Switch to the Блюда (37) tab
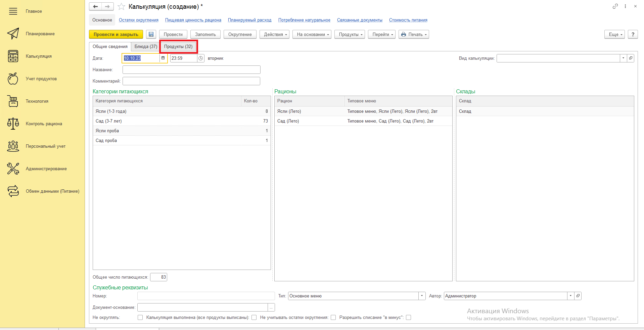The image size is (644, 330). click(146, 47)
